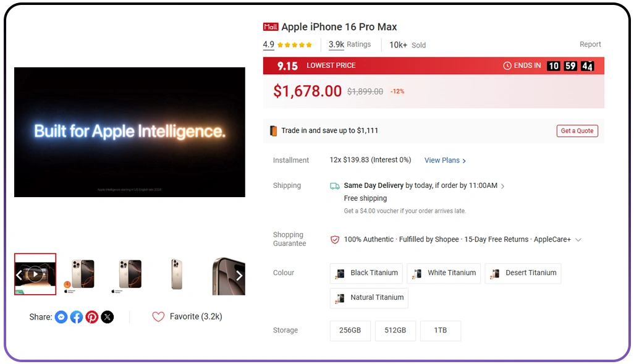Viewport: 634px width, 364px height.
Task: Open installment View Plans options
Action: pos(444,160)
